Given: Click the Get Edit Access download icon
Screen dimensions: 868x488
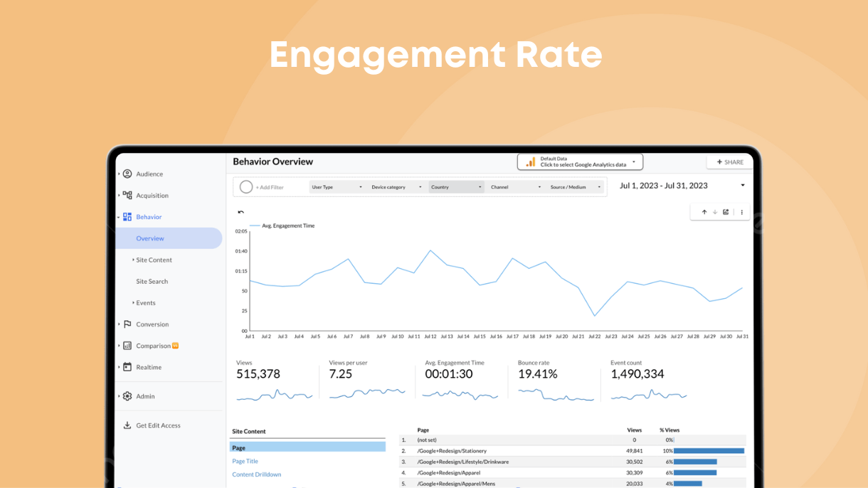Looking at the screenshot, I should click(x=127, y=425).
